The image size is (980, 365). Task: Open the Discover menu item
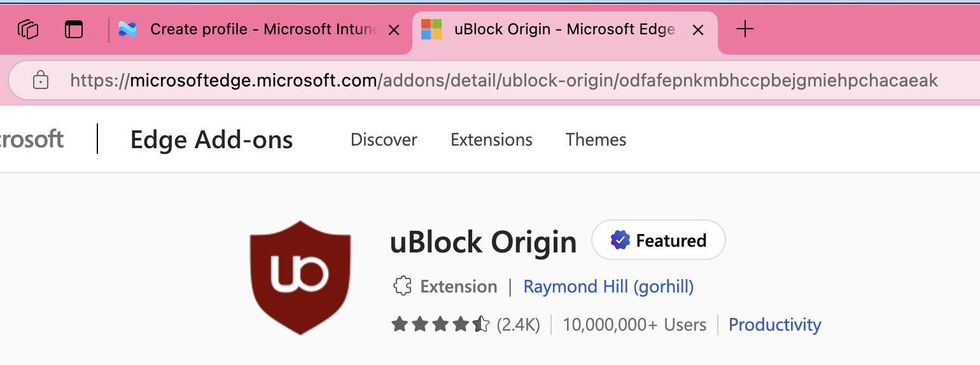tap(384, 139)
